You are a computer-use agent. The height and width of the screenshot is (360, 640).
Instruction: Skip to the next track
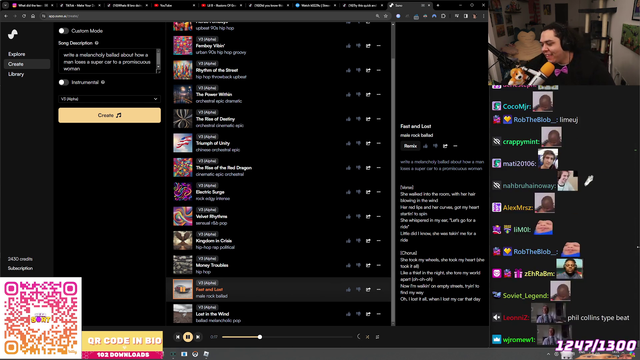pyautogui.click(x=198, y=337)
